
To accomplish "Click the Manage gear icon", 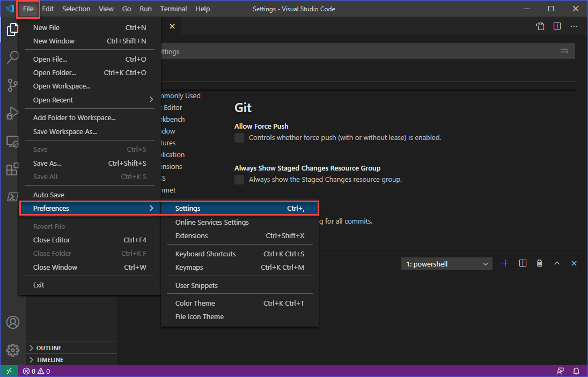I will (x=13, y=350).
